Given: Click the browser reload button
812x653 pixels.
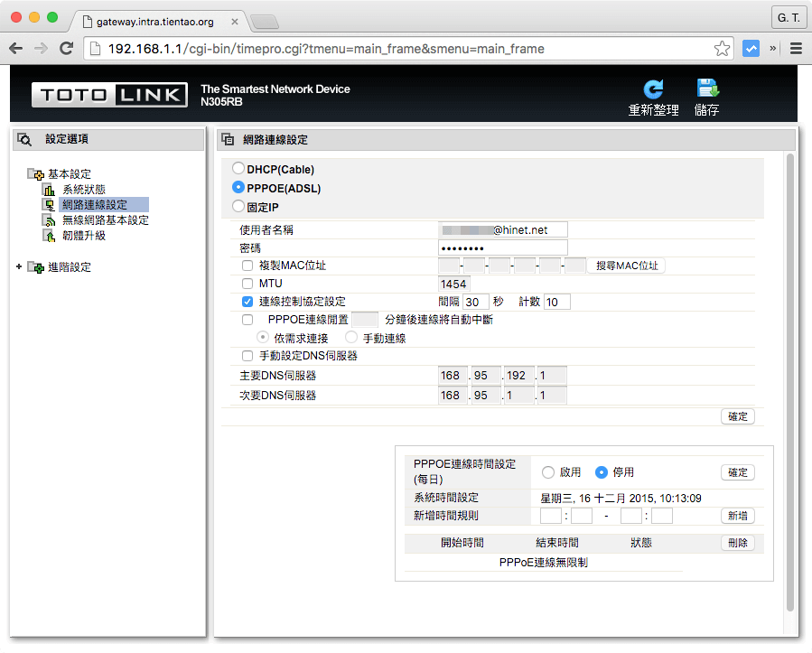Looking at the screenshot, I should [66, 49].
